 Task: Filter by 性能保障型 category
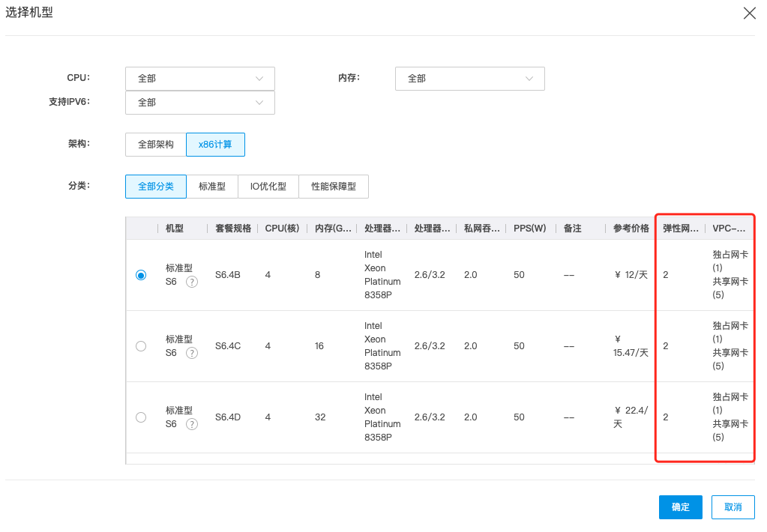[334, 187]
